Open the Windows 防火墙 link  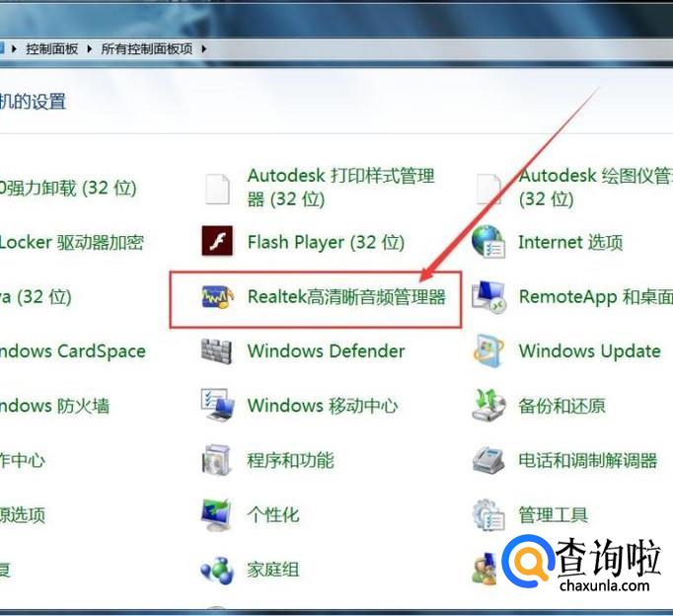(54, 406)
